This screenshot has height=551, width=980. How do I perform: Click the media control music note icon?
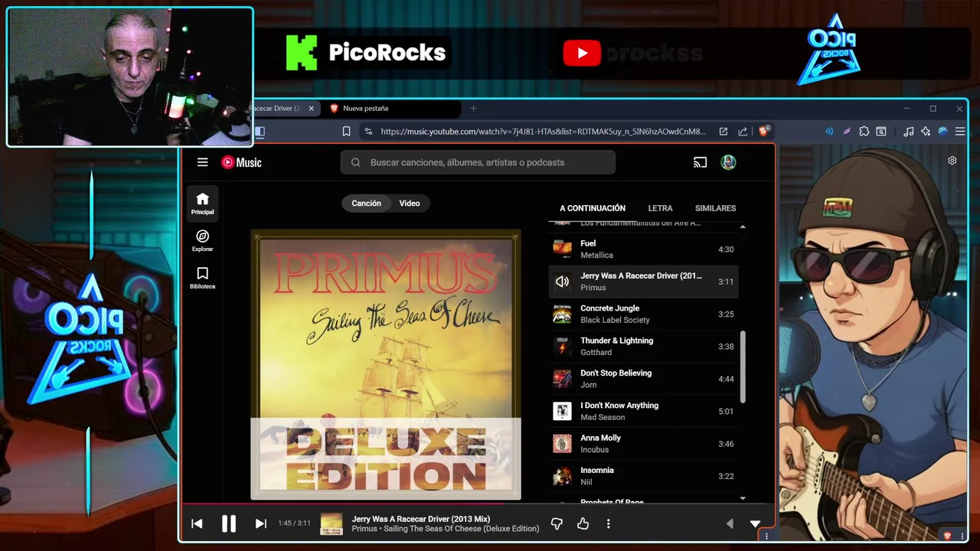pyautogui.click(x=908, y=132)
